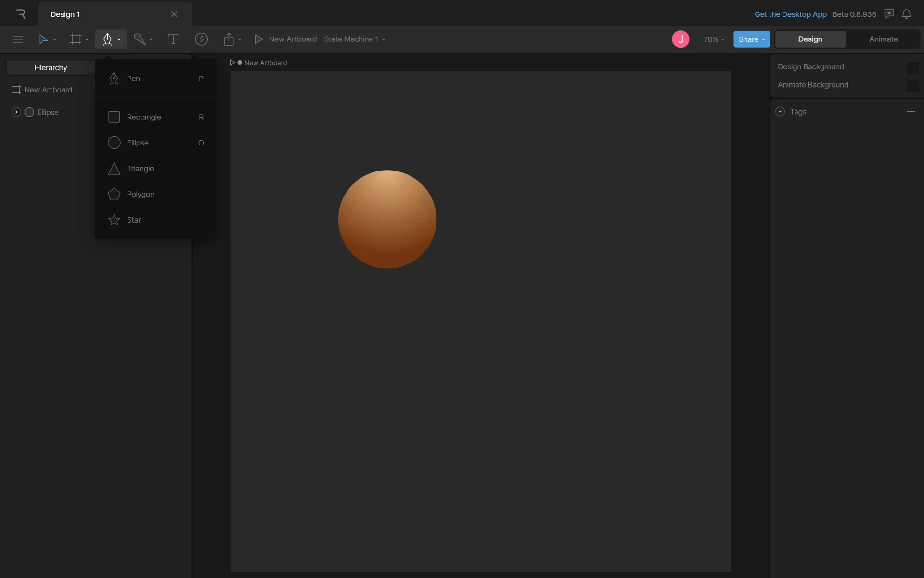This screenshot has width=924, height=578.
Task: Click the select arrow tool
Action: pyautogui.click(x=43, y=39)
